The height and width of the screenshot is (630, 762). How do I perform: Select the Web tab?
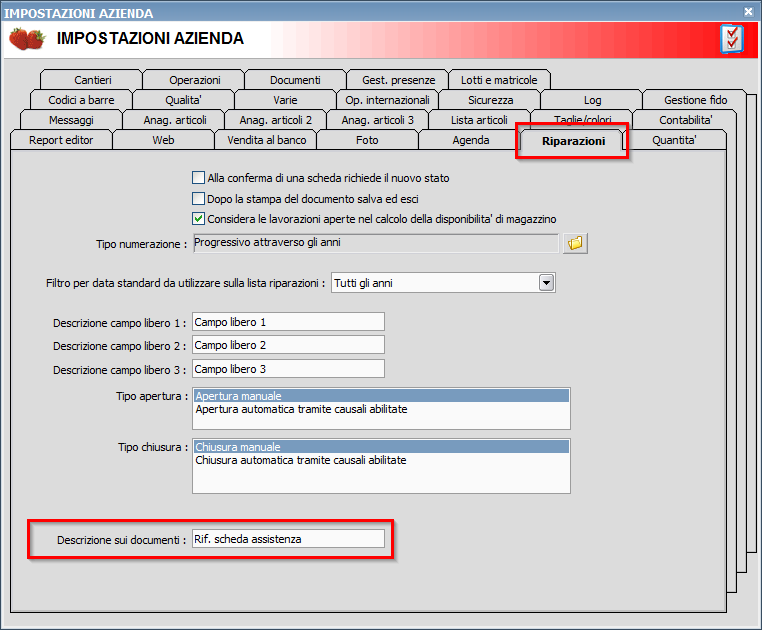[163, 140]
